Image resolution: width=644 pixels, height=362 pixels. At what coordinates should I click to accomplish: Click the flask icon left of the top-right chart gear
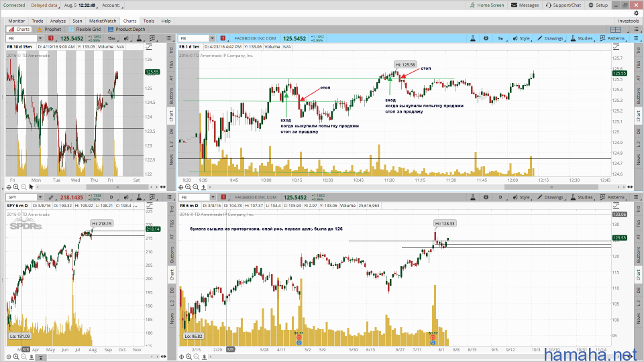click(473, 39)
